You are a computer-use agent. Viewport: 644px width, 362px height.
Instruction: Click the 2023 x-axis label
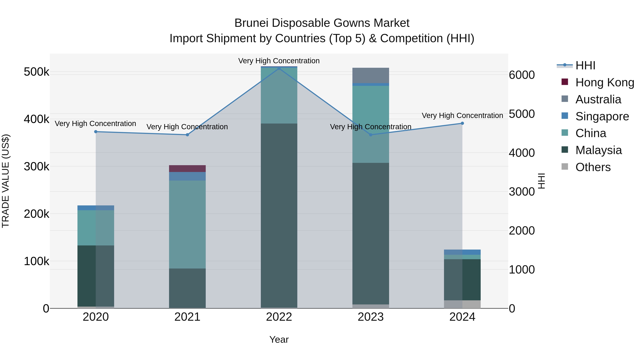point(371,317)
